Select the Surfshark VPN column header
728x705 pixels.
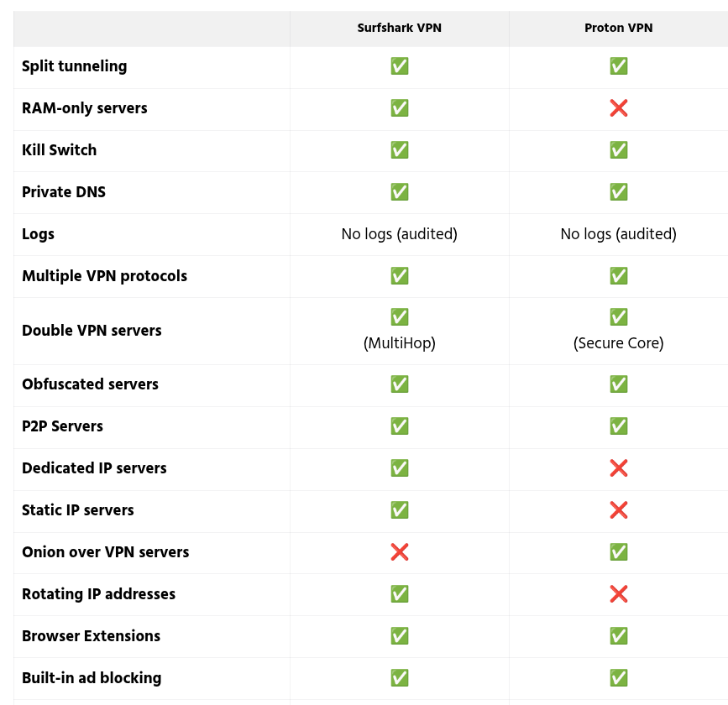click(400, 28)
